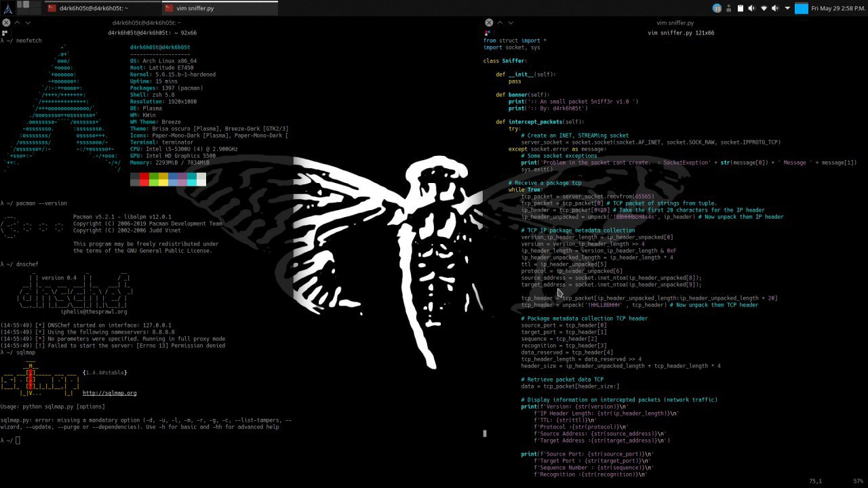
Task: Click the volume icon beside tray arrow
Action: point(775,8)
